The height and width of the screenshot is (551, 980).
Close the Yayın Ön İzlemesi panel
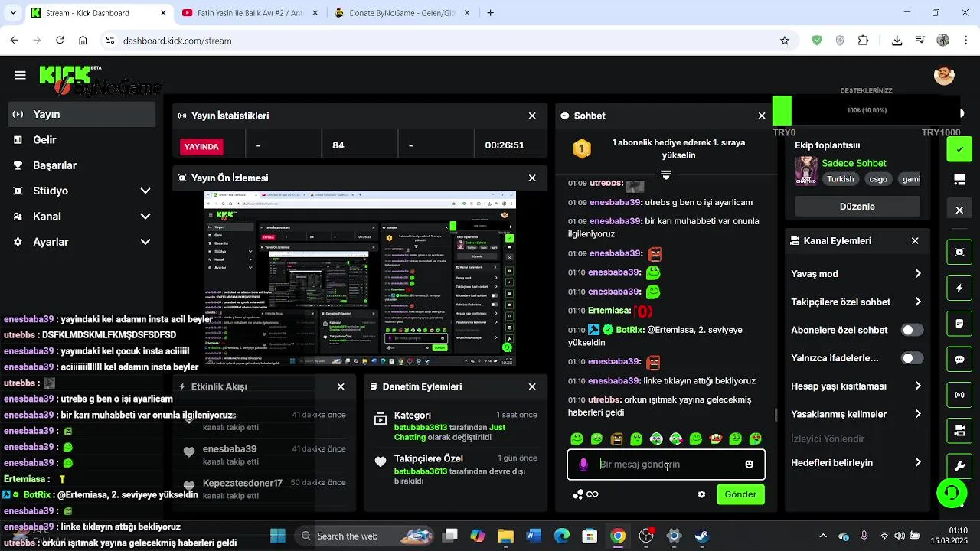pos(532,178)
